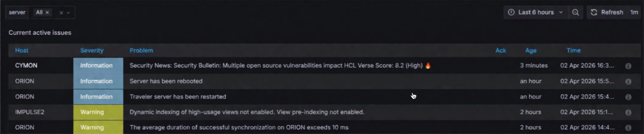This screenshot has height=134, width=644.
Task: Remove the All filter tag
Action: pos(47,12)
